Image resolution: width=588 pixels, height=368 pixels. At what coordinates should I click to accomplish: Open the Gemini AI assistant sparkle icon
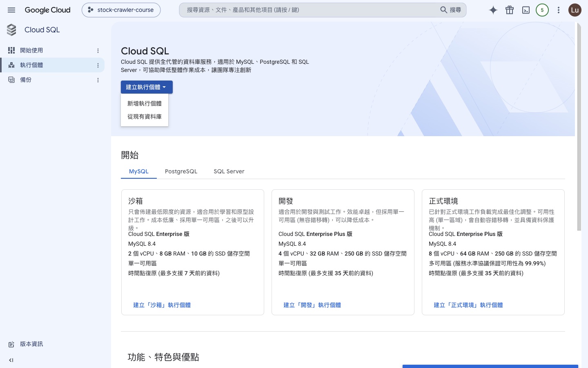click(493, 10)
